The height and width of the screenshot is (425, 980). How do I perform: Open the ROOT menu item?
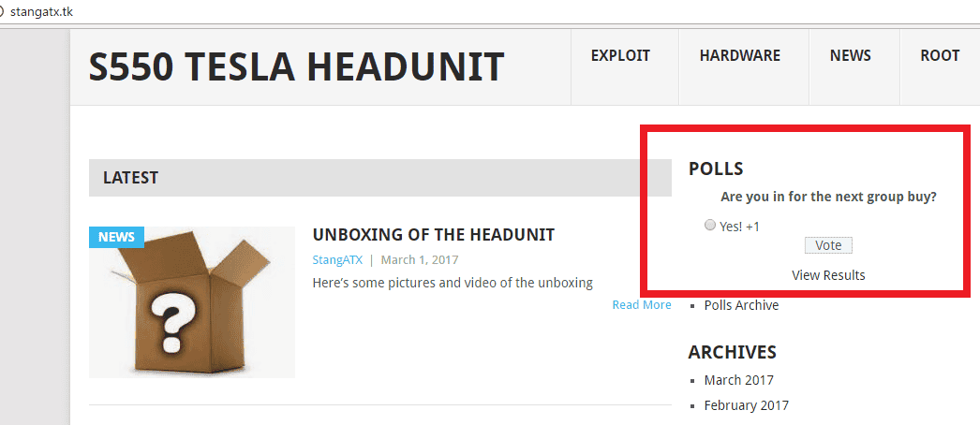point(940,56)
